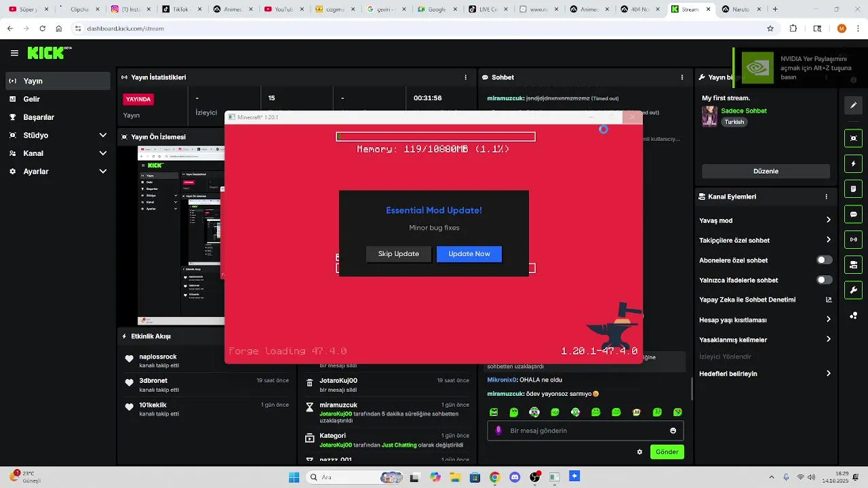Image resolution: width=868 pixels, height=488 pixels.
Task: Click Mikronix0 username in chat
Action: [x=502, y=380]
